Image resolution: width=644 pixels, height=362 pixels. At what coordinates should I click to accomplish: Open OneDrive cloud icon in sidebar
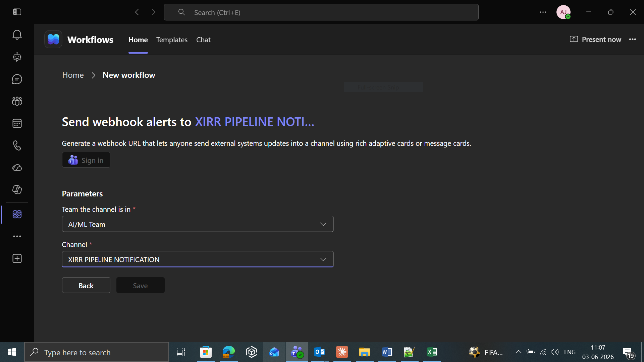[x=17, y=168]
